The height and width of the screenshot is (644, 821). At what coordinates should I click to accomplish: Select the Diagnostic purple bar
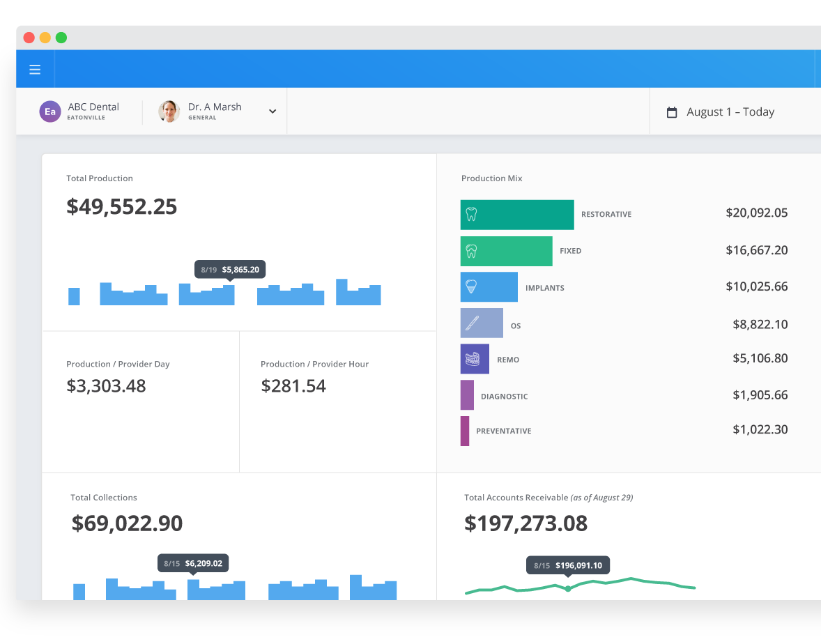click(467, 394)
